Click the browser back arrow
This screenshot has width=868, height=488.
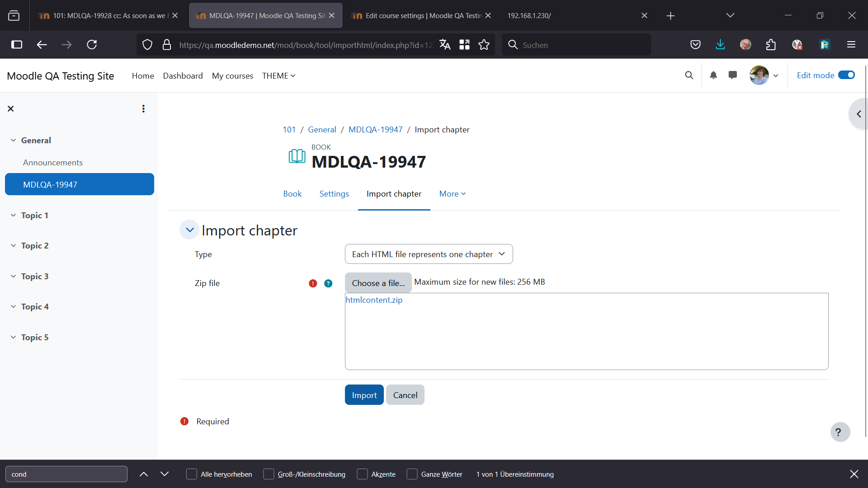[x=42, y=45]
